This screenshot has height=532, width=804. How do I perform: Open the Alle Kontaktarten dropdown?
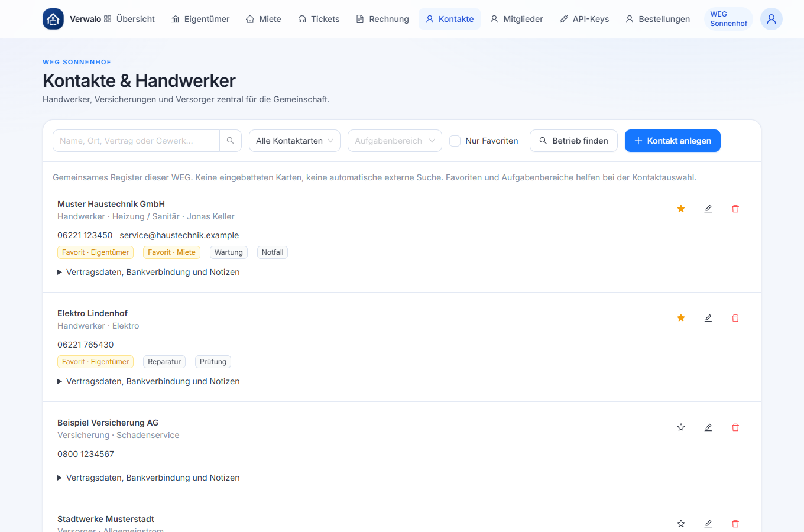click(294, 141)
